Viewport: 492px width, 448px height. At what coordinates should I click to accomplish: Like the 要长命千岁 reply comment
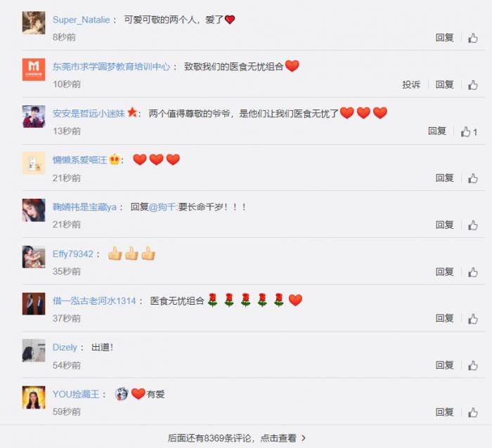[473, 225]
